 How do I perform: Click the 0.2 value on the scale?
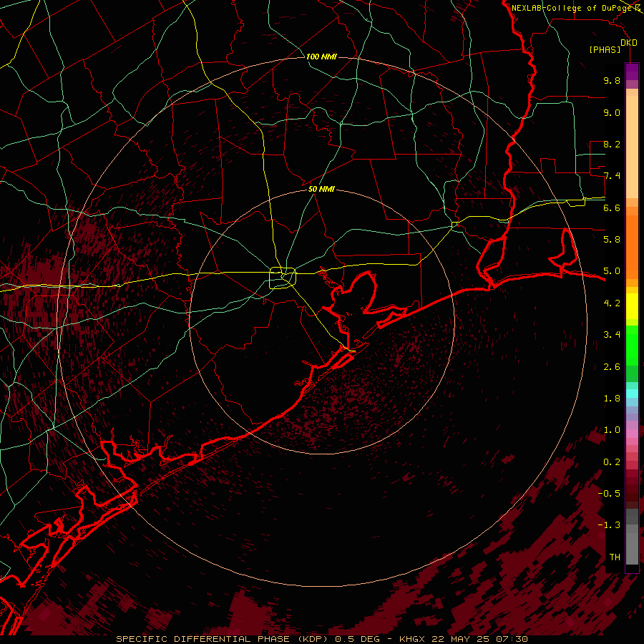612,462
